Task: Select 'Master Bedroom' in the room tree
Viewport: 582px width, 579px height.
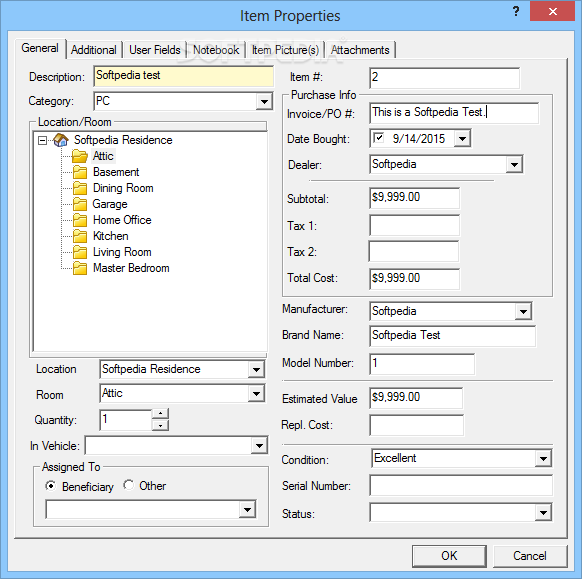Action: click(x=131, y=268)
